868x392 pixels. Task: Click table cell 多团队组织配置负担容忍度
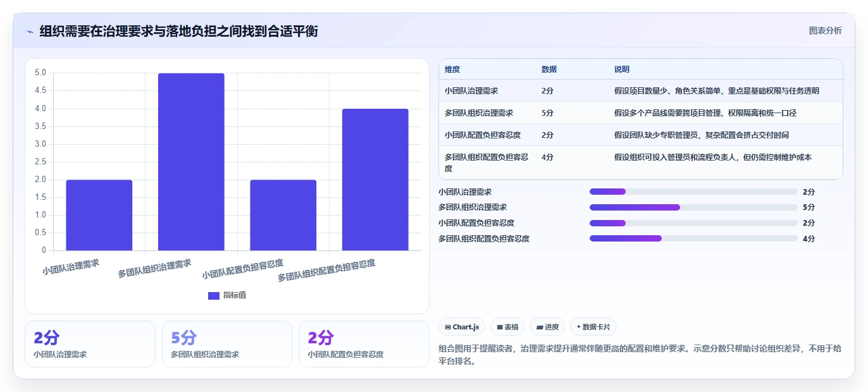coord(487,163)
